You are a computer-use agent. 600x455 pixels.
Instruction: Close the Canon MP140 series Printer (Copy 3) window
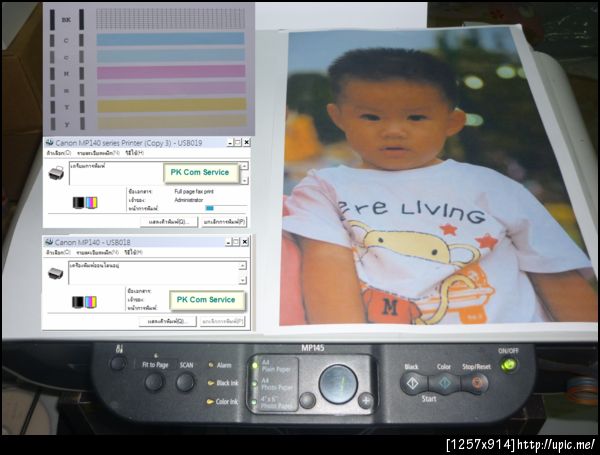(x=247, y=143)
